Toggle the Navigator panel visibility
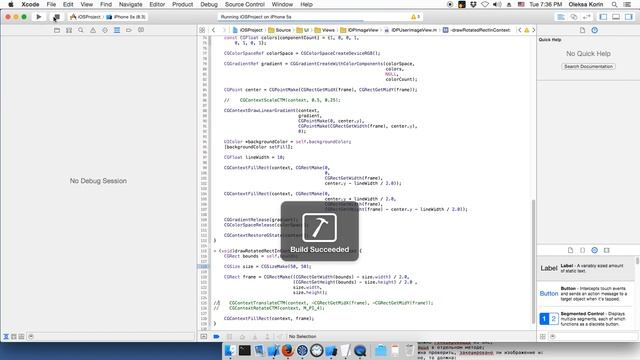Image resolution: width=640 pixels, height=360 pixels. tap(603, 17)
